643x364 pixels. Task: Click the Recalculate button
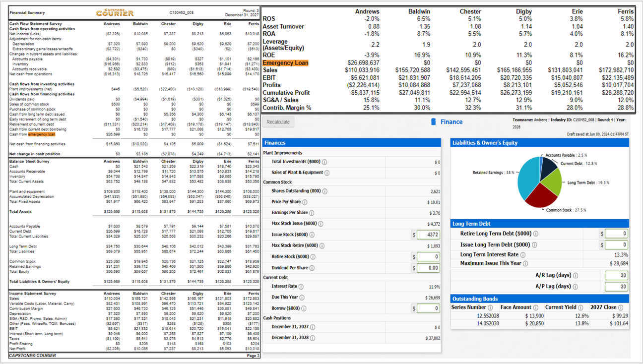pyautogui.click(x=278, y=122)
